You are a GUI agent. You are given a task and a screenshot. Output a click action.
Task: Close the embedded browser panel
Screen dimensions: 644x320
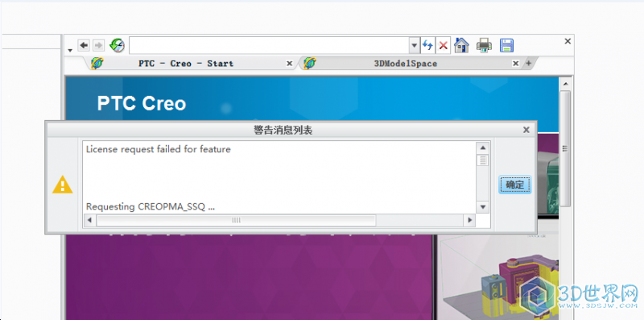click(x=568, y=41)
